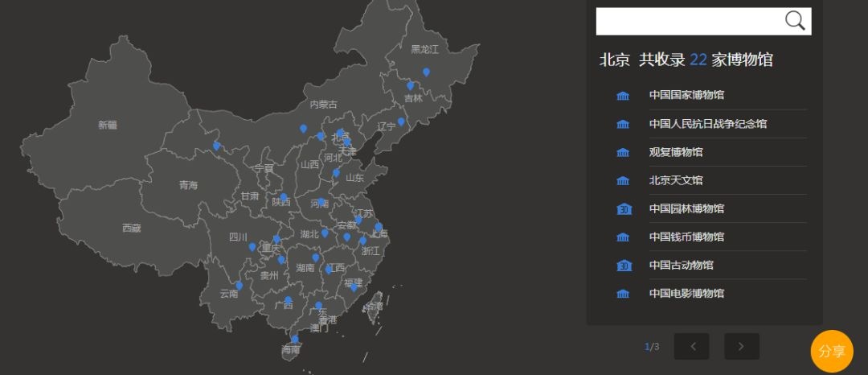Go to the next page of museums
Viewport: 868px width, 375px height.
[x=742, y=346]
